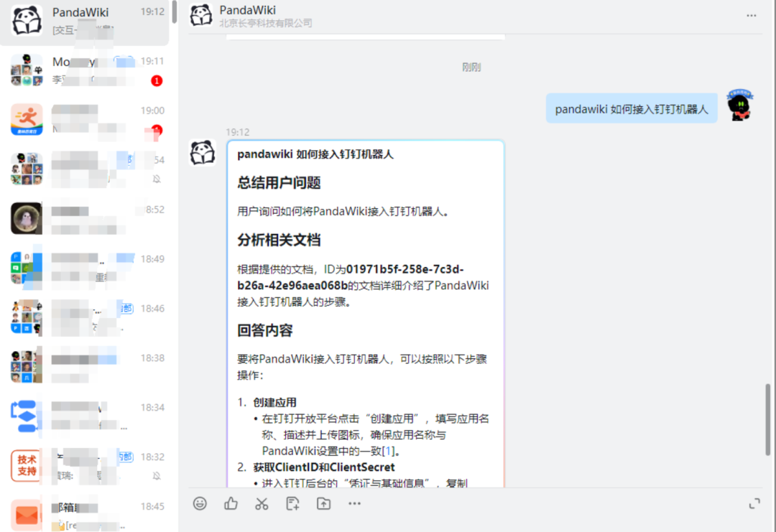Open the emoji picker in the input toolbar
The height and width of the screenshot is (532, 776).
(200, 503)
